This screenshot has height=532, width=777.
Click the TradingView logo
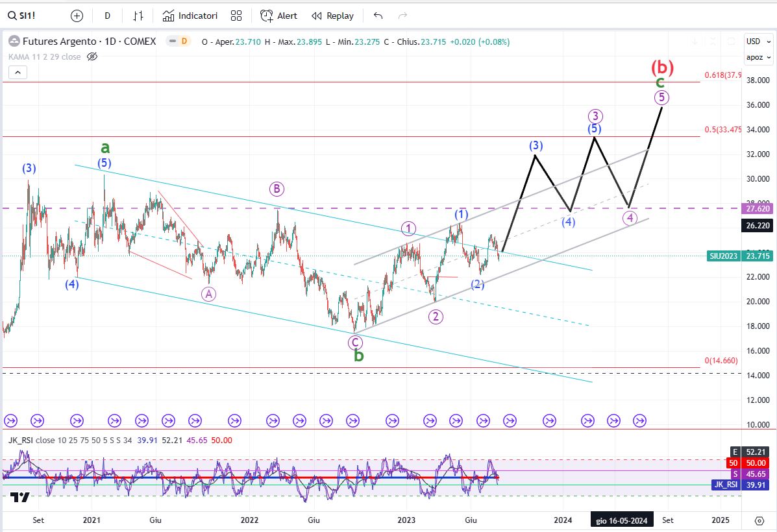(x=19, y=497)
